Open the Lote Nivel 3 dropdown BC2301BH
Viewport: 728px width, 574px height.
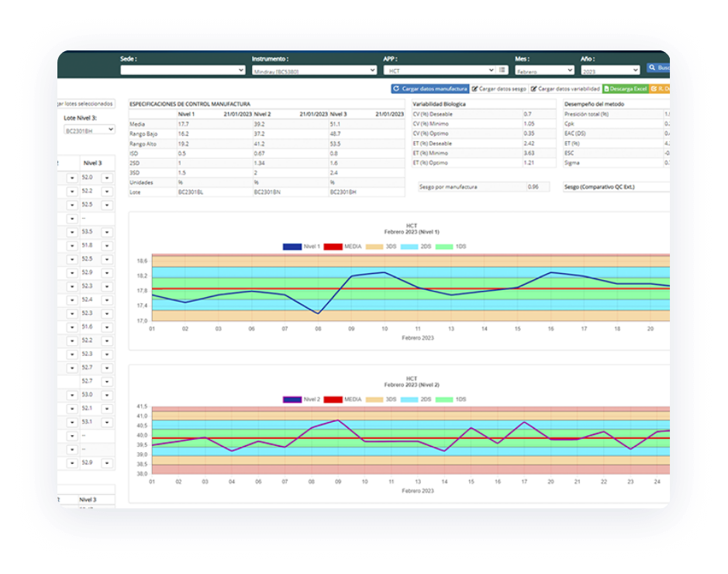pyautogui.click(x=89, y=130)
